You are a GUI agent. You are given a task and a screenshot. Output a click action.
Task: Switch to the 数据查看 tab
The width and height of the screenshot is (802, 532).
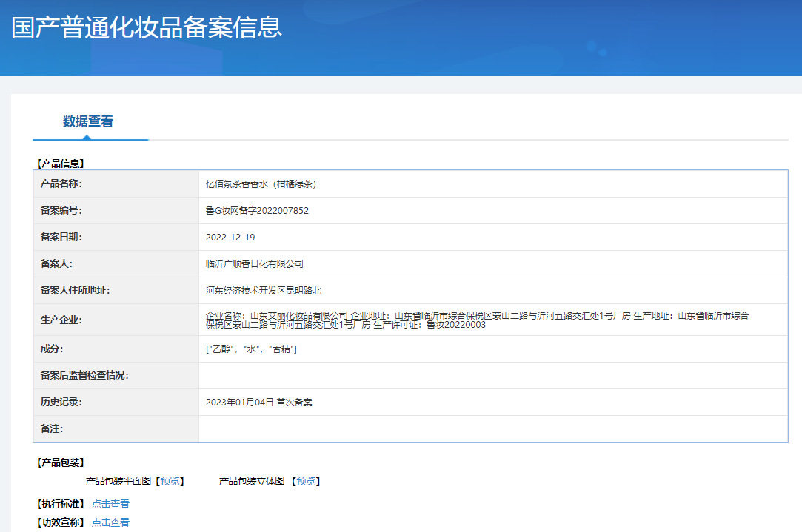88,121
